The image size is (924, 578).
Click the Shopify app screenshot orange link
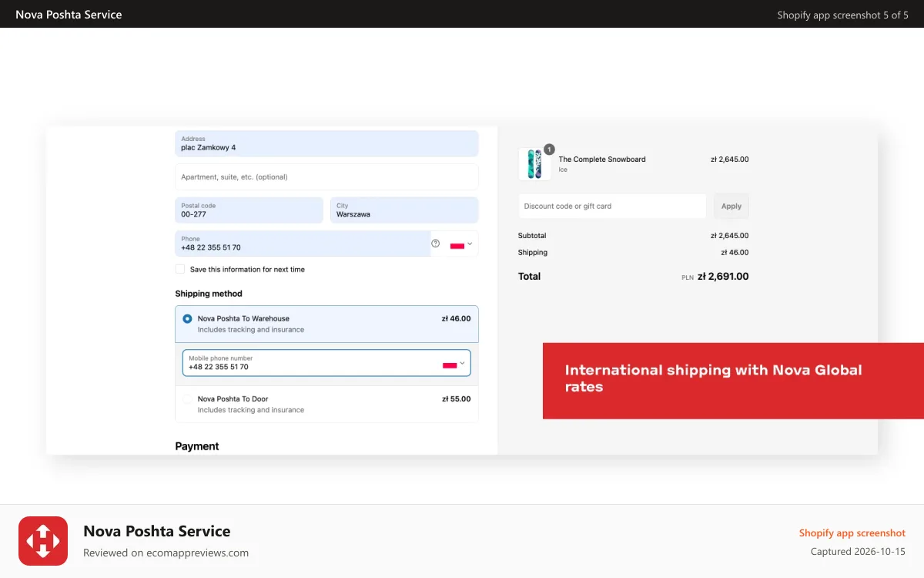(x=852, y=533)
